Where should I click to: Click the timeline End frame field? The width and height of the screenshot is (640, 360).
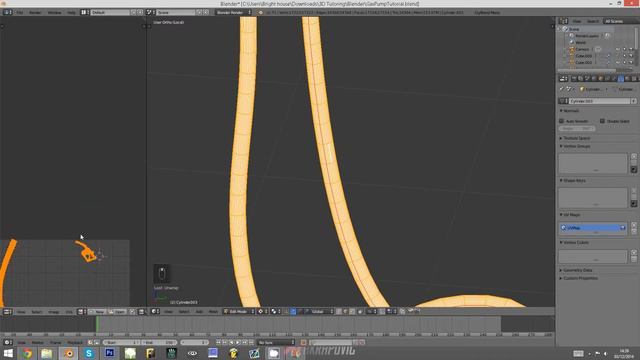click(x=159, y=342)
